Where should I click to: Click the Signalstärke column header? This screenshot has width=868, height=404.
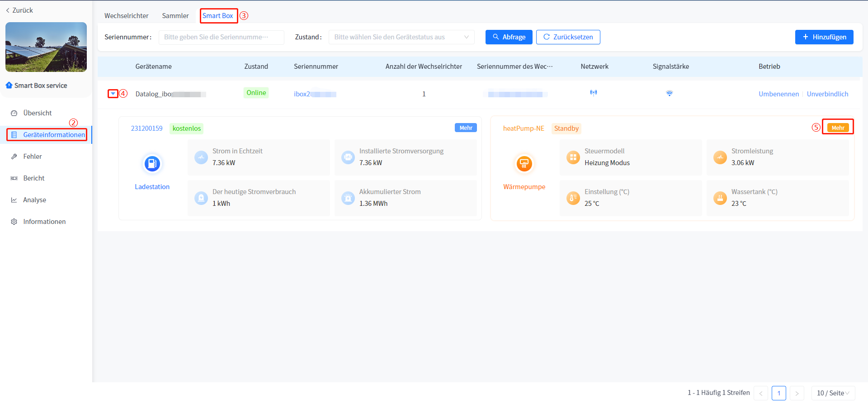(671, 67)
